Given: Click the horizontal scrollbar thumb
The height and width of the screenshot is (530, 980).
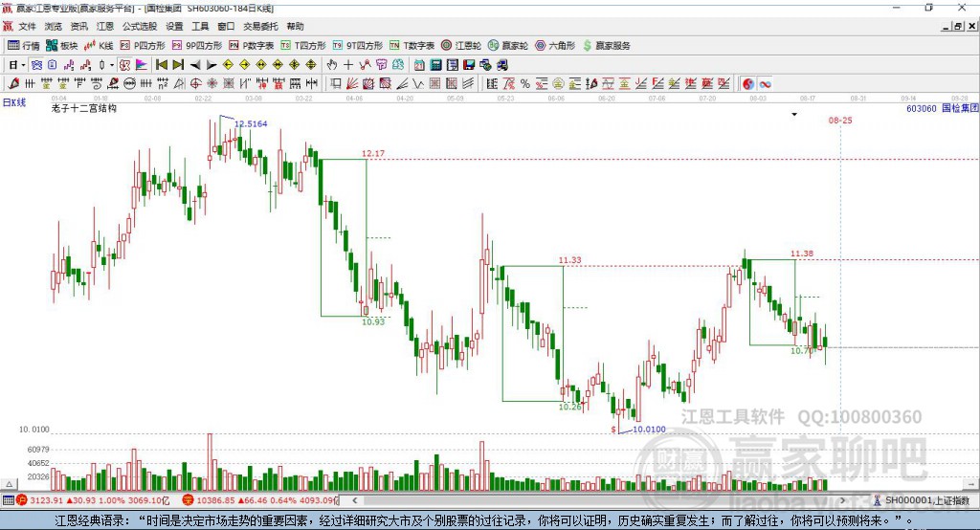Looking at the screenshot, I should (596, 500).
